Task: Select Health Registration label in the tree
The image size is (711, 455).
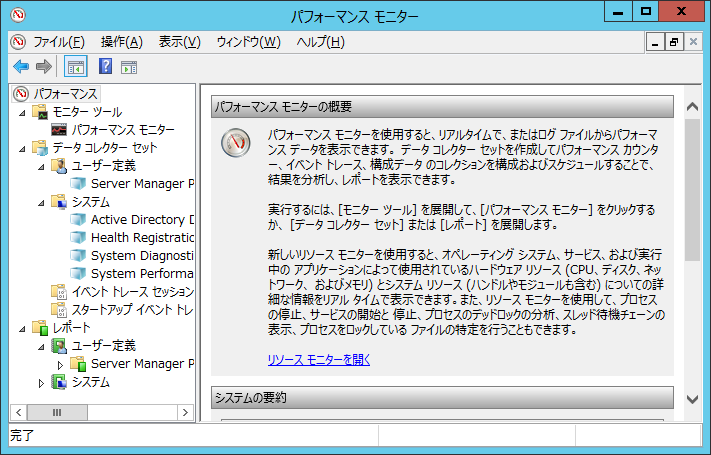Action: 142,238
